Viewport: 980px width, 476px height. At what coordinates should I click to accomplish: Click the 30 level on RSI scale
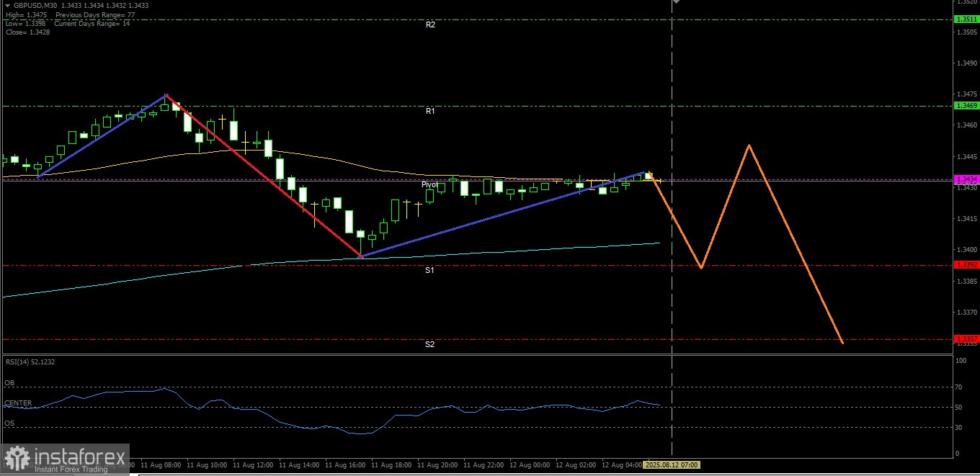959,428
